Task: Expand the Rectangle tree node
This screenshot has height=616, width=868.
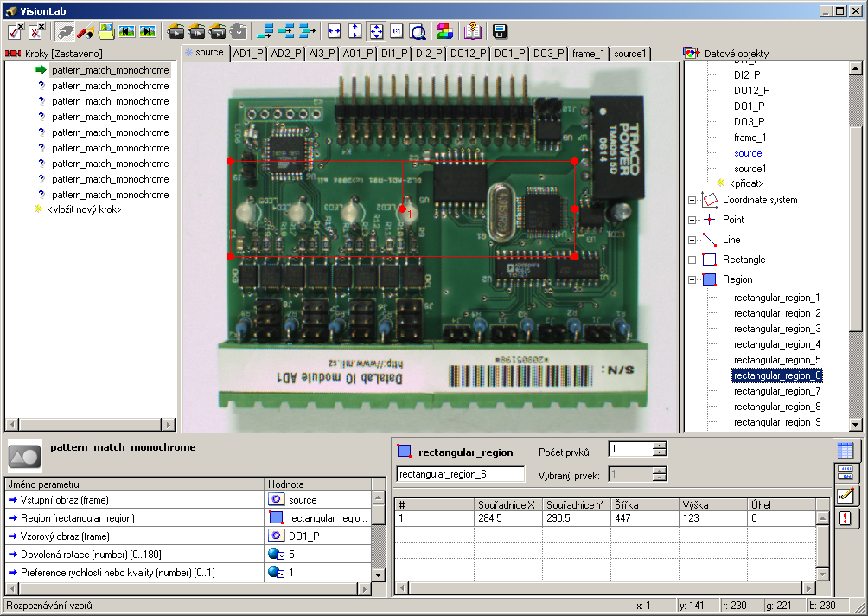Action: pyautogui.click(x=692, y=260)
